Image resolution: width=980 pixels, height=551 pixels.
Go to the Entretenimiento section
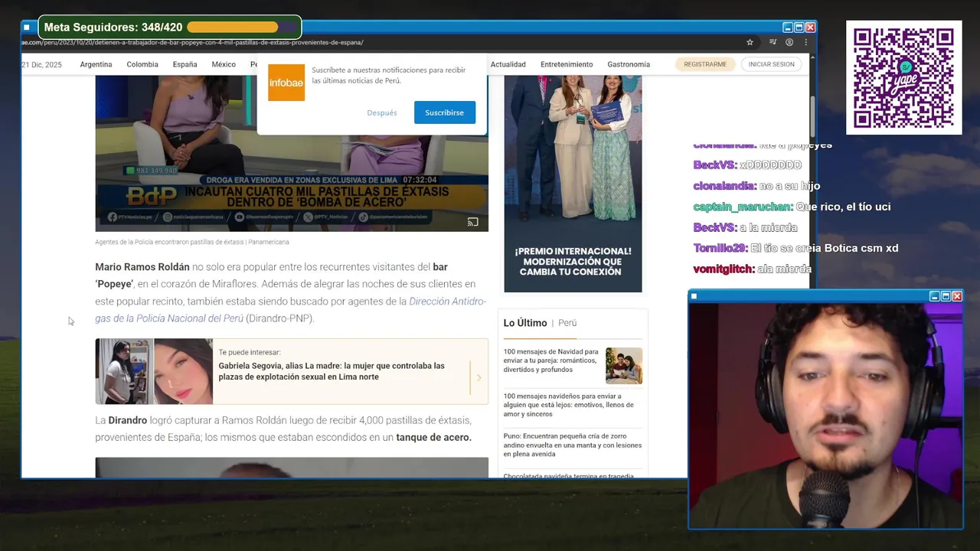point(567,64)
